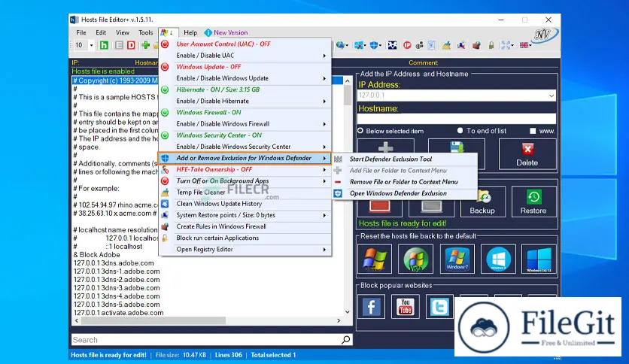The width and height of the screenshot is (629, 364).
Task: Expand Enable / Disable UAC submenu
Action: tap(245, 56)
